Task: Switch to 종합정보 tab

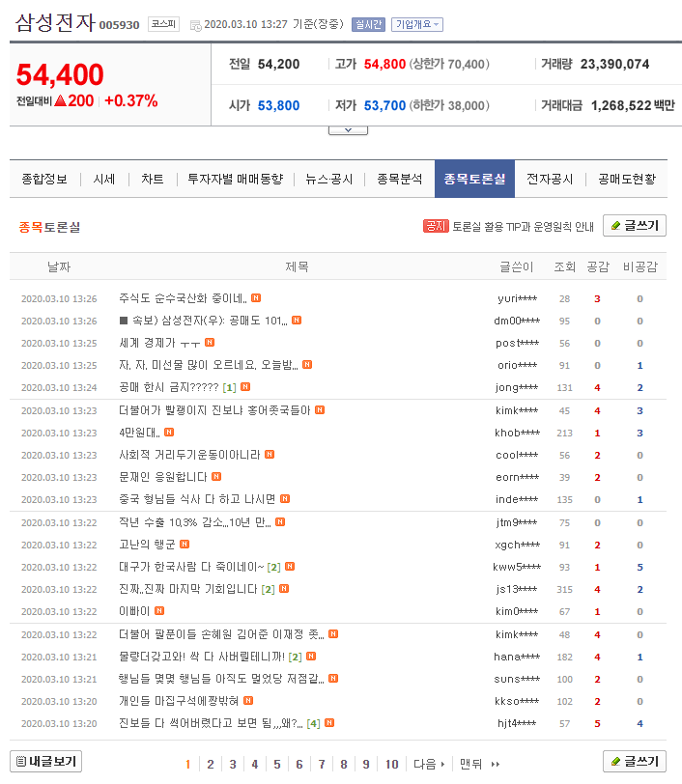Action: pos(44,179)
